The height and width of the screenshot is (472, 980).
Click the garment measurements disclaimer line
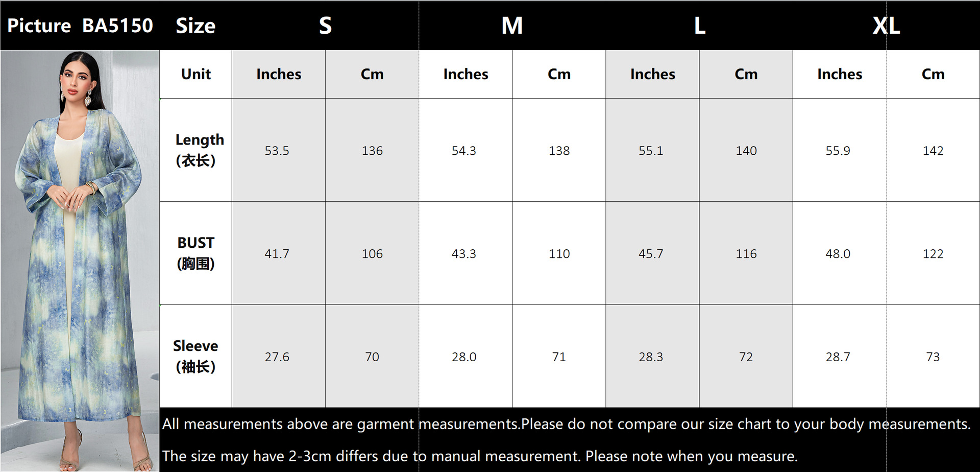[x=567, y=424]
